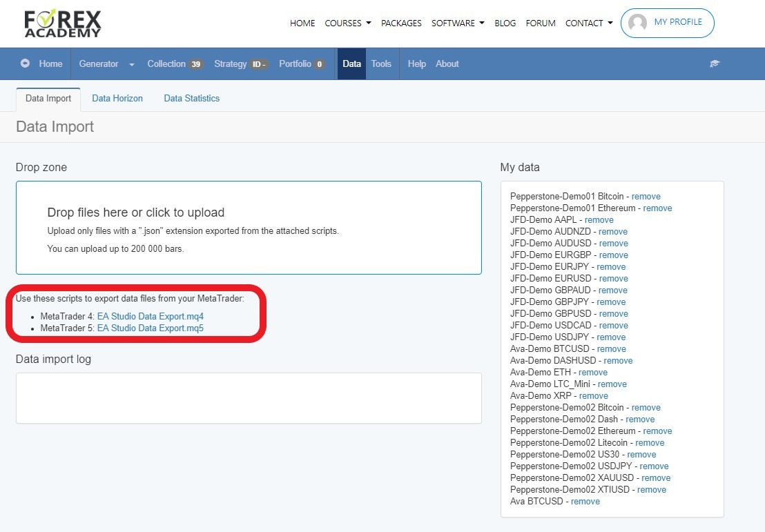Image resolution: width=765 pixels, height=532 pixels.
Task: Click the graduation cap icon
Action: coord(715,63)
